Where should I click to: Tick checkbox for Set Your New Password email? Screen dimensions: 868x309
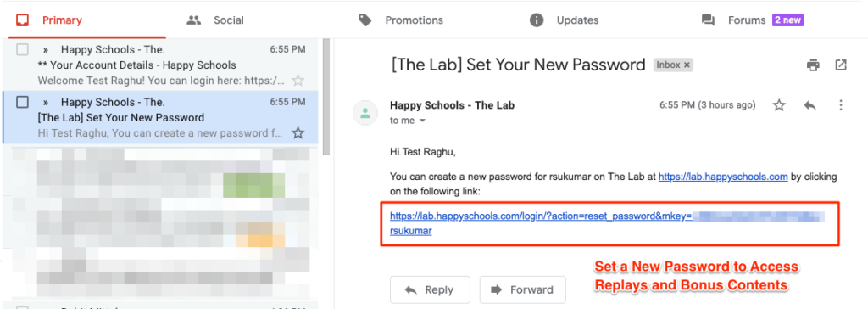coord(22,102)
